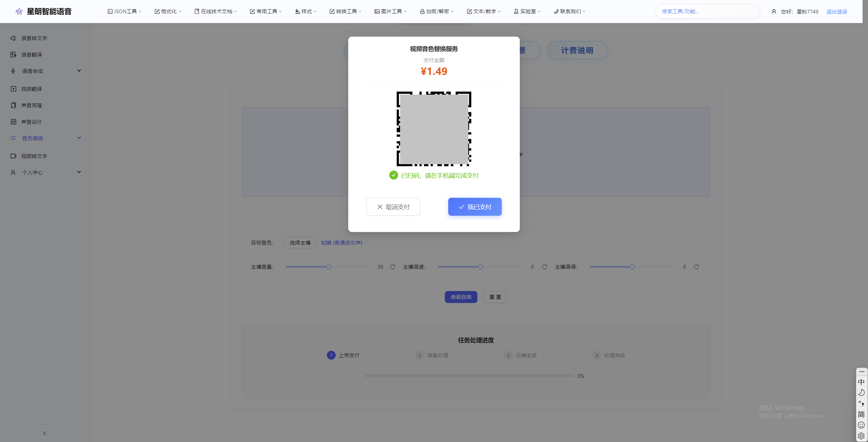868x442 pixels.
Task: Click the 任务处理进度 heading
Action: [x=476, y=340]
